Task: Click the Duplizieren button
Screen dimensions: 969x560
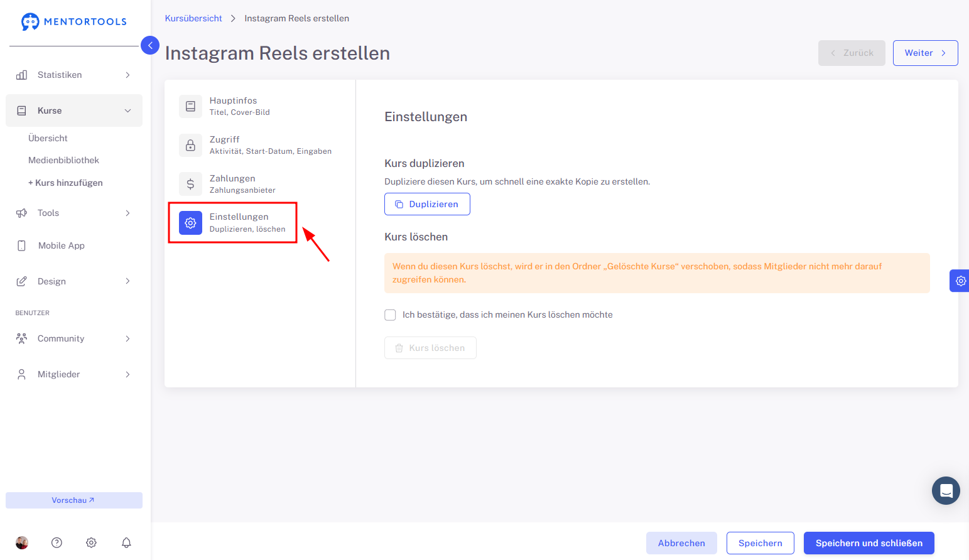Action: [x=427, y=204]
